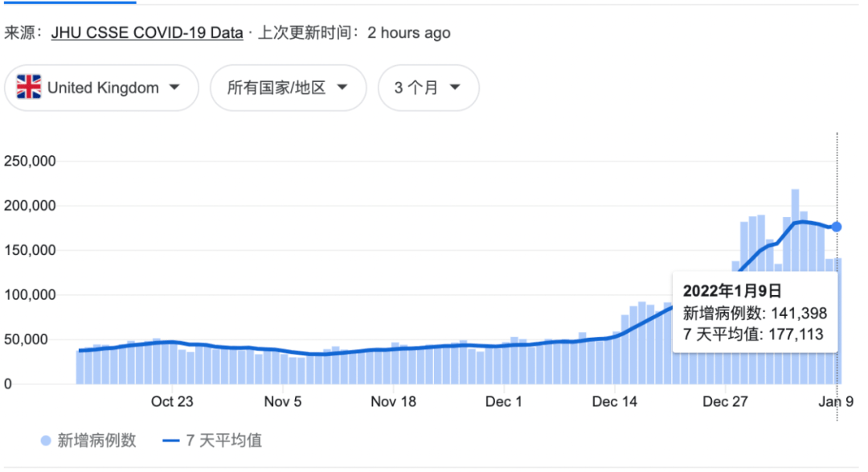Open the 所有国家/地区 dropdown
The width and height of the screenshot is (868, 472).
point(288,88)
